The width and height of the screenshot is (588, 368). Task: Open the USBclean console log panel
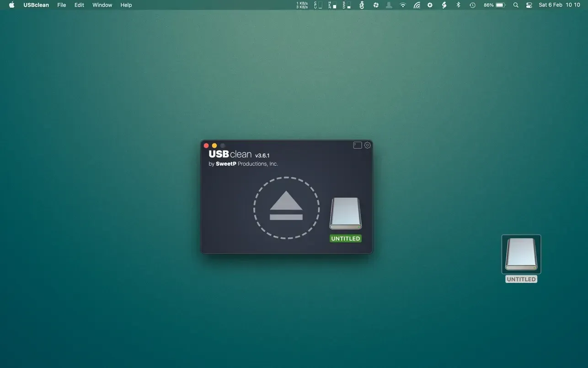point(357,145)
